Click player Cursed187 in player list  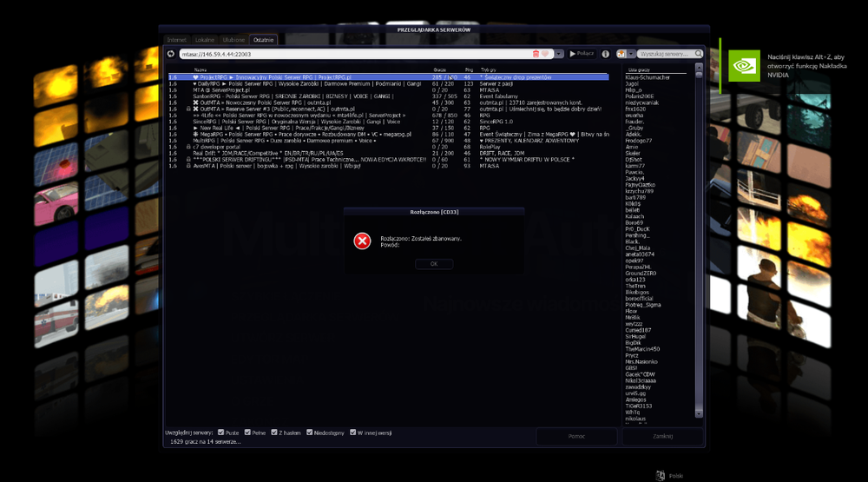[x=638, y=330]
